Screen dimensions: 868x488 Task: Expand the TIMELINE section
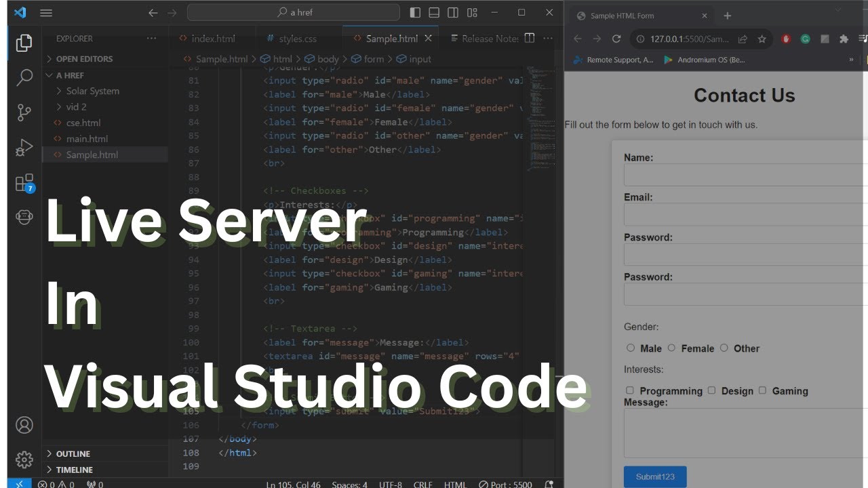(x=105, y=470)
